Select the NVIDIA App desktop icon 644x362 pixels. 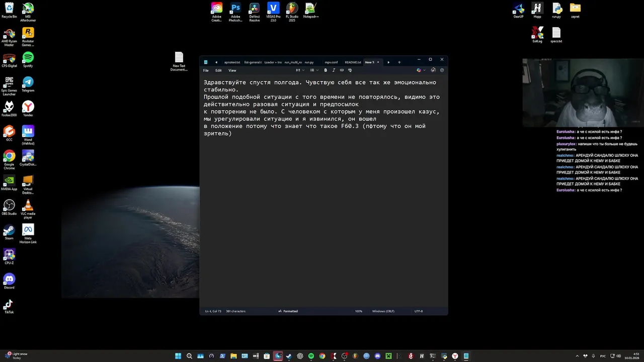coord(9,183)
